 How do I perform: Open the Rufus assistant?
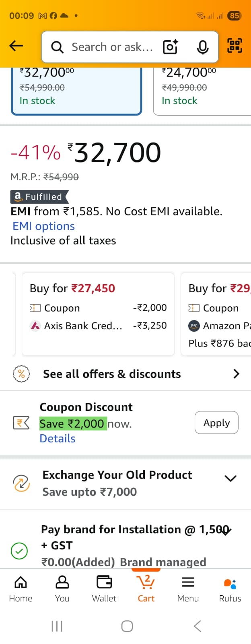[x=230, y=589]
